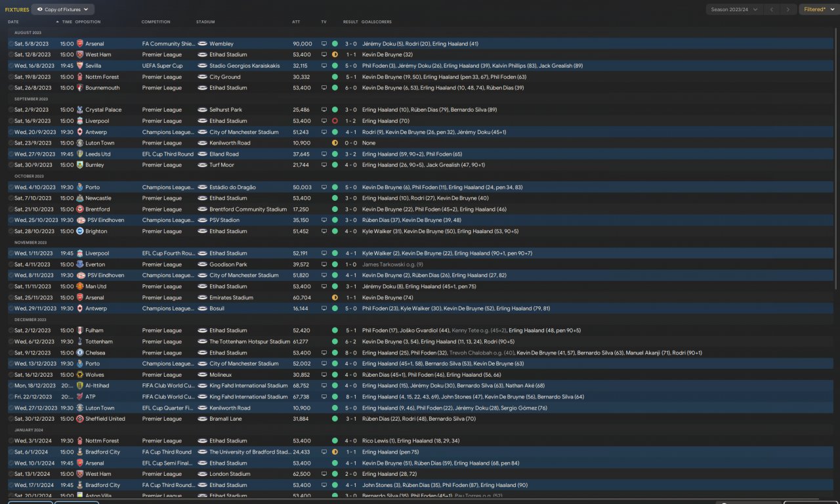The image size is (840, 504).
Task: Click the Crystal Palace club badge
Action: tap(80, 110)
